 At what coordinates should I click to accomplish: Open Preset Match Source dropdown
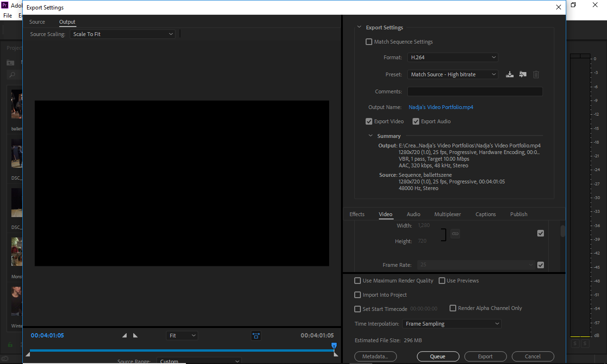coord(453,74)
